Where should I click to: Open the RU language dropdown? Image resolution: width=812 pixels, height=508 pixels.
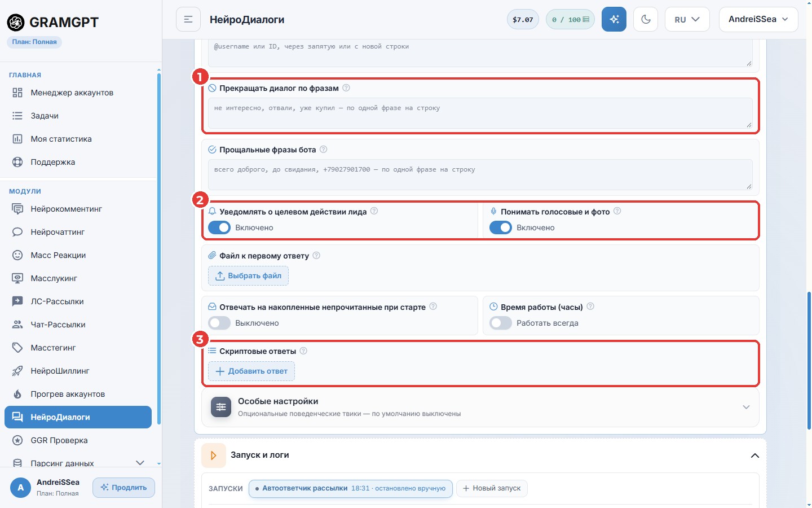coord(687,19)
